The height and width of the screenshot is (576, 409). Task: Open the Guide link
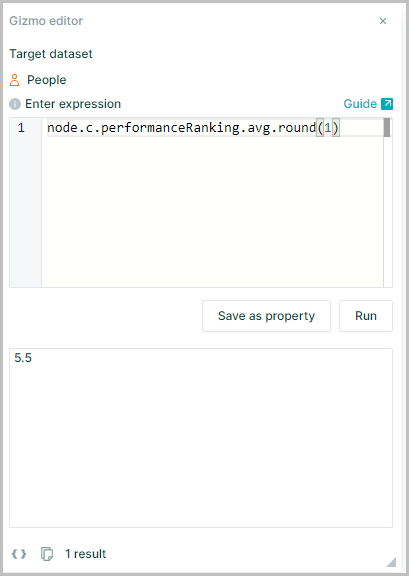360,104
